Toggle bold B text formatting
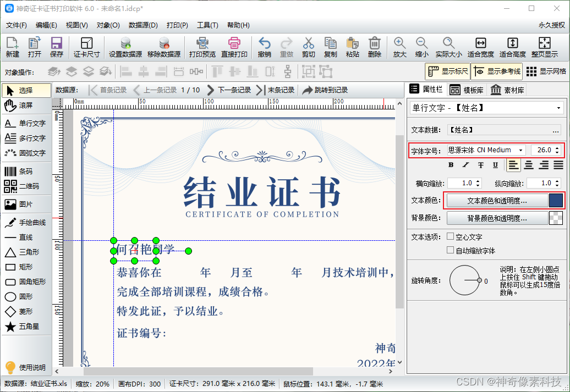The width and height of the screenshot is (570, 392). click(451, 165)
